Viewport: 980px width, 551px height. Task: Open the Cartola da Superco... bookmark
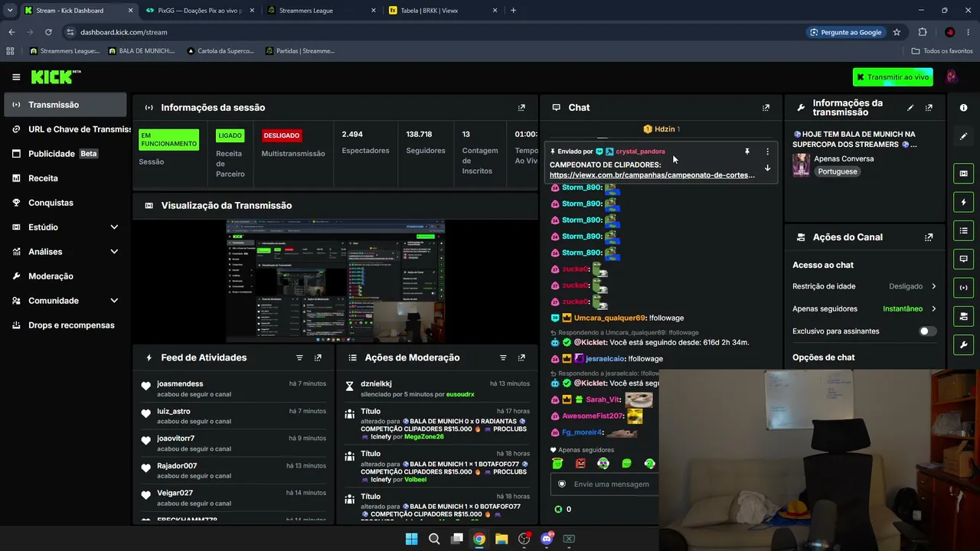(x=220, y=51)
